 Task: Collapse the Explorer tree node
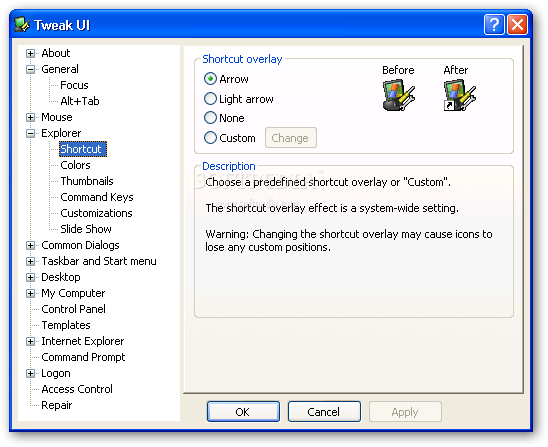(30, 134)
